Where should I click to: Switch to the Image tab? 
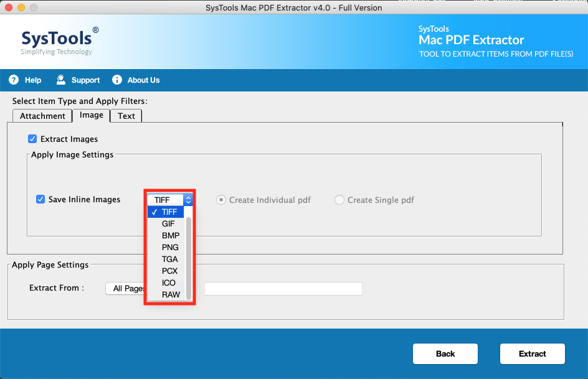point(91,115)
